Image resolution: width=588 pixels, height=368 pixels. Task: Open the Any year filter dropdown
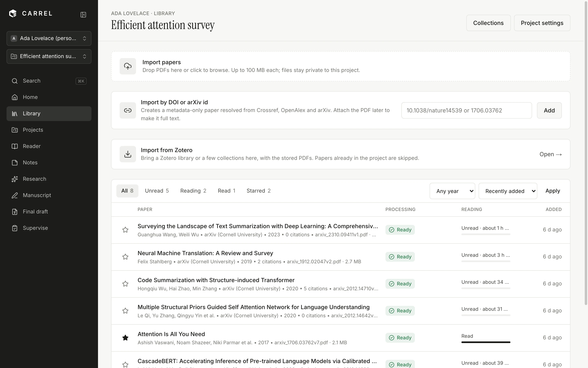pyautogui.click(x=452, y=191)
